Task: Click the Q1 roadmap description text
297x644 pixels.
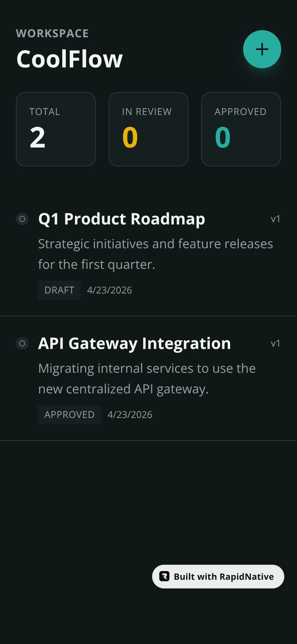Action: 156,254
